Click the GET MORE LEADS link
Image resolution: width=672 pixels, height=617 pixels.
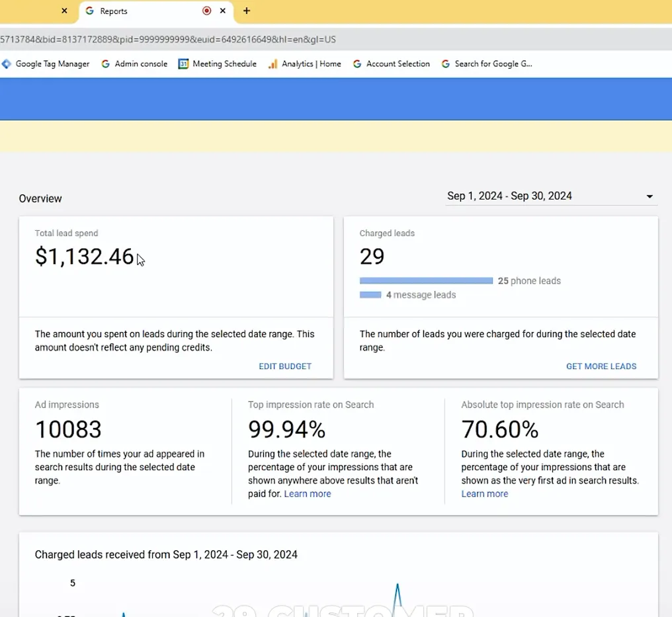point(601,366)
